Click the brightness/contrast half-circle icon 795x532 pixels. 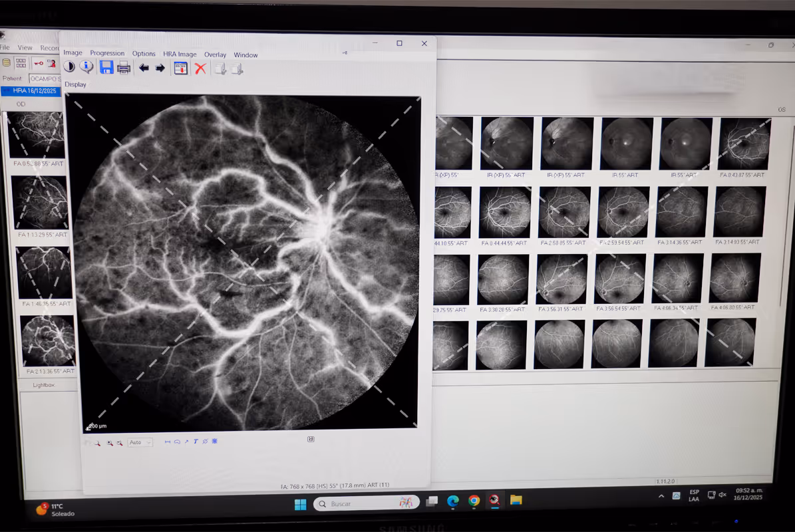click(69, 67)
